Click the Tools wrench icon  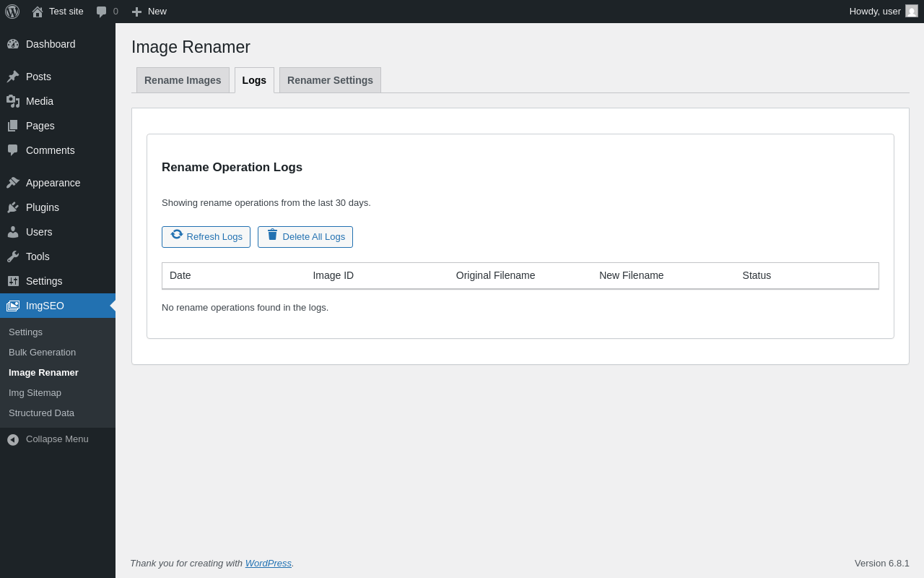pos(13,256)
